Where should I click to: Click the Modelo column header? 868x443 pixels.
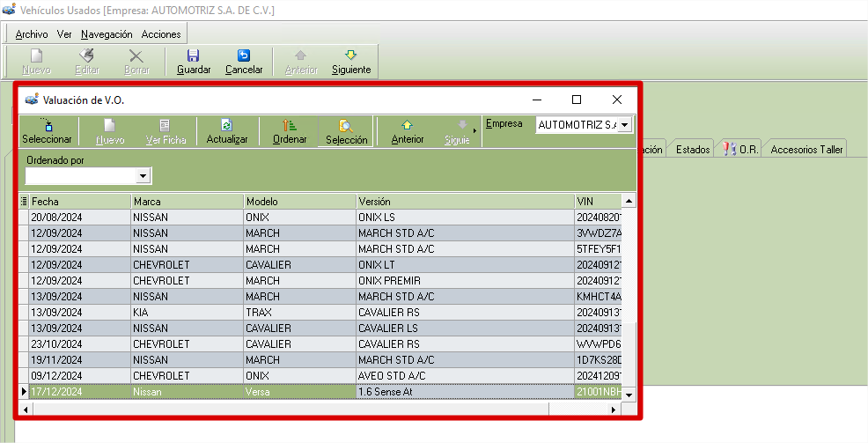(299, 201)
